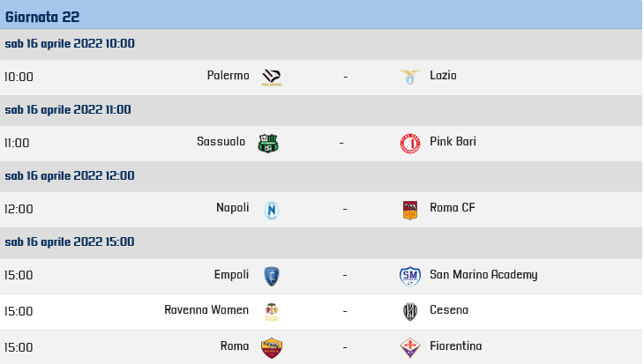Click the Lazio eagle crest icon
The image size is (644, 364).
coord(410,77)
